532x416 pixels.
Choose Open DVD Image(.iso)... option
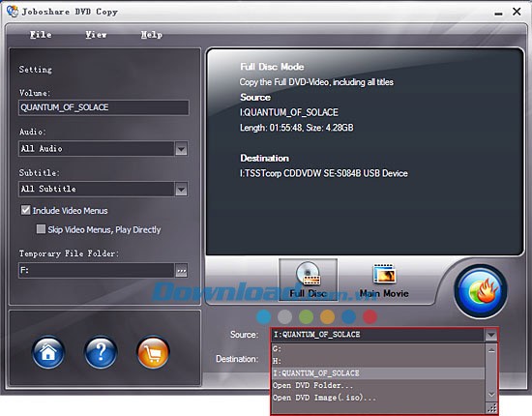click(378, 398)
